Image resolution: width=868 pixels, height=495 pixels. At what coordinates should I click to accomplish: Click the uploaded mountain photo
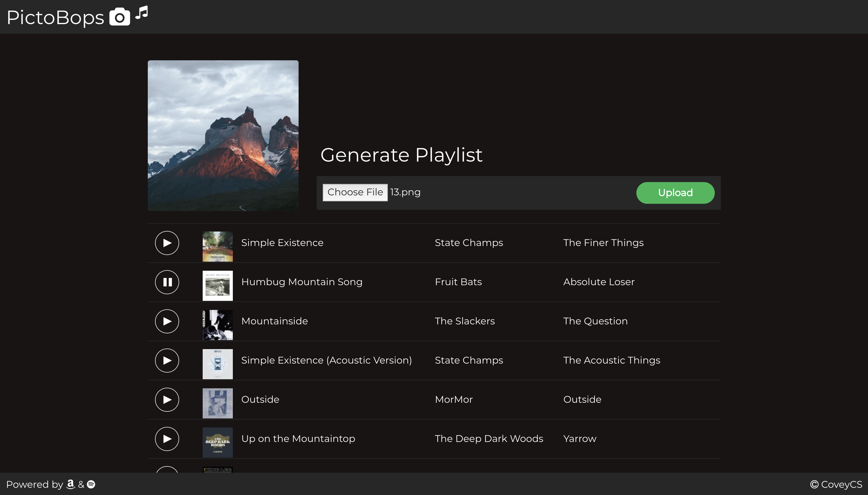223,135
